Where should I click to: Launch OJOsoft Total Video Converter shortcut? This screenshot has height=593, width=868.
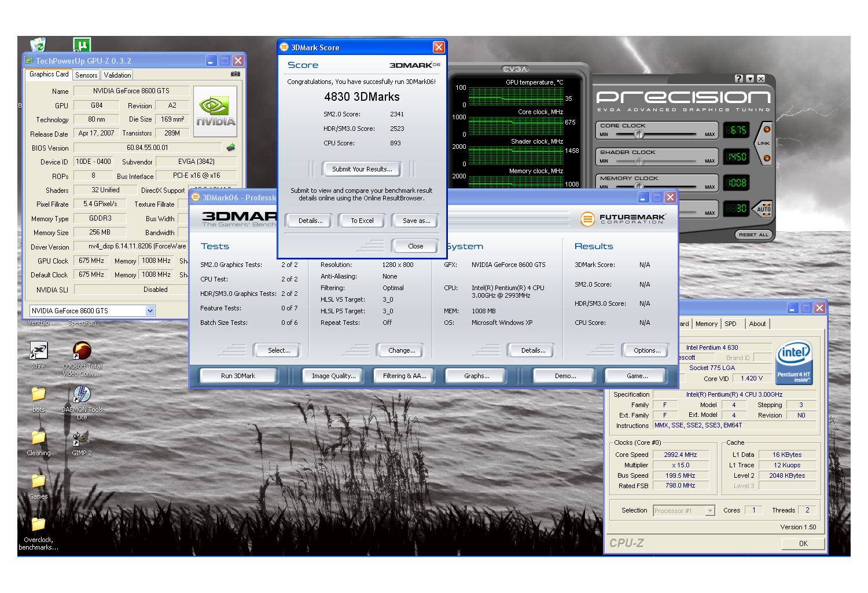click(82, 350)
